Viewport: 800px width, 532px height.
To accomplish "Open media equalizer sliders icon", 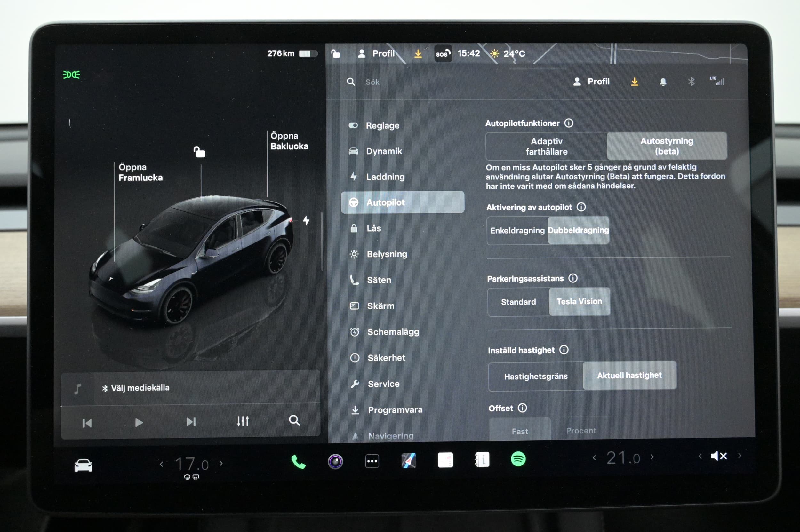I will pyautogui.click(x=243, y=421).
